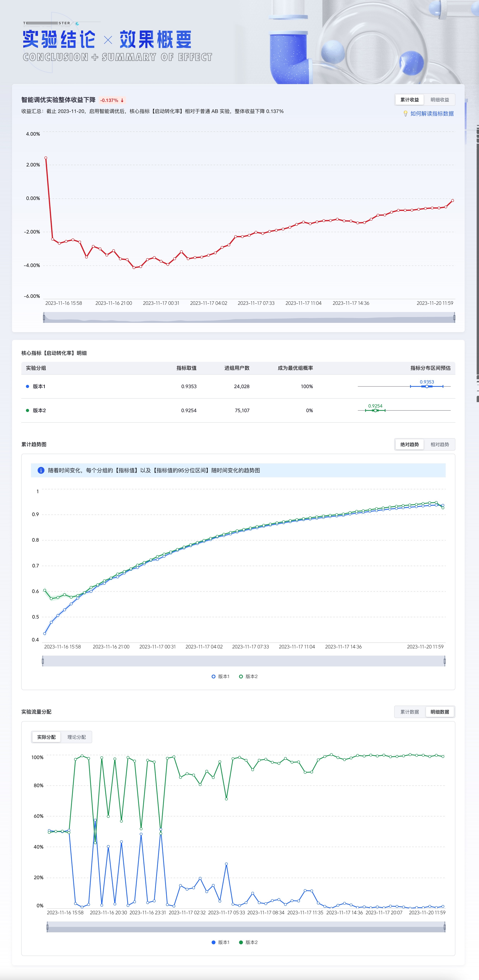The height and width of the screenshot is (980, 479).
Task: Toggle 版本2 legend in traffic allocation chart
Action: [x=248, y=942]
